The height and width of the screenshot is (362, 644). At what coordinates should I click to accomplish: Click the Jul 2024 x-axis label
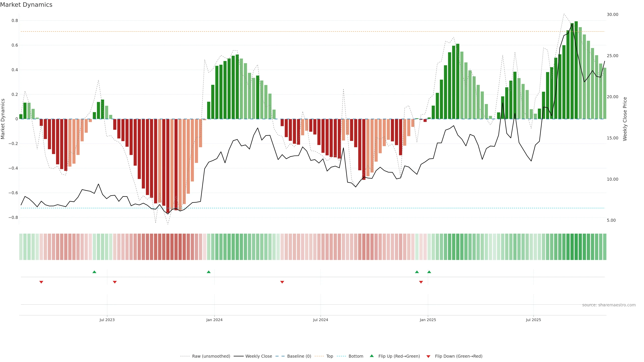pos(320,320)
